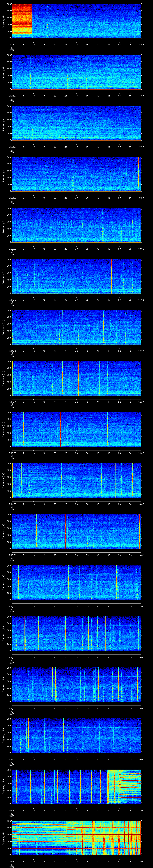
Task: Select the spectrogram panel starting at 19:11:00
Action: 77,327
